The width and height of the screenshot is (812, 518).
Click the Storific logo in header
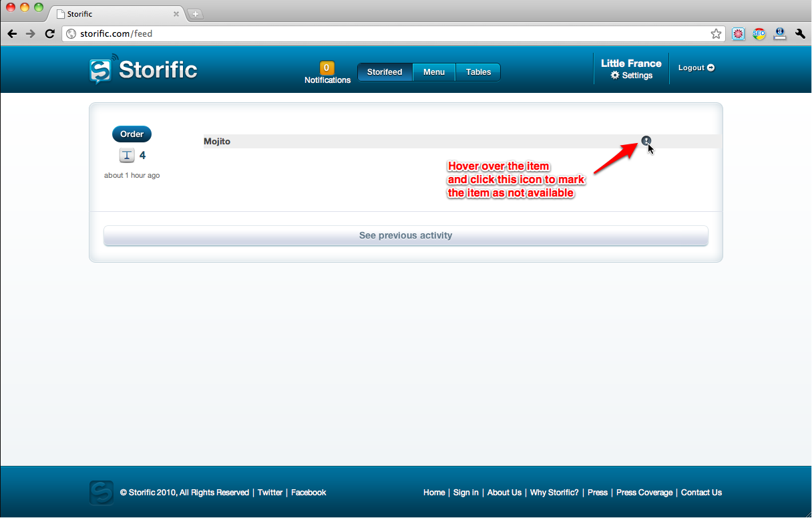click(144, 70)
